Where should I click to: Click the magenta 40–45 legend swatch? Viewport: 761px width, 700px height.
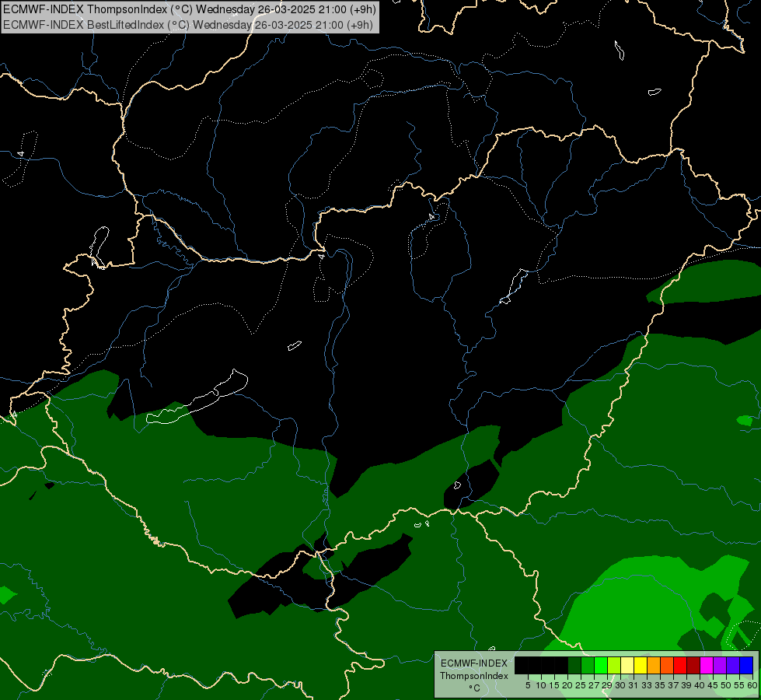point(707,665)
